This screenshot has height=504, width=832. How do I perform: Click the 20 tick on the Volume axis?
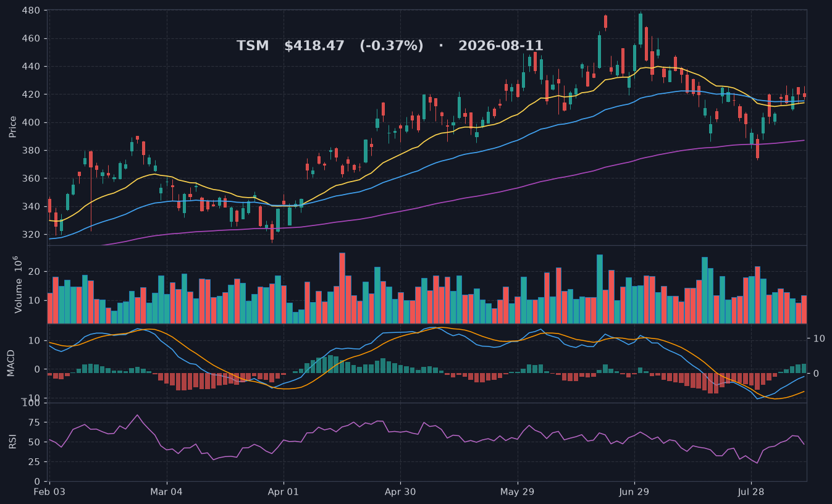(35, 272)
